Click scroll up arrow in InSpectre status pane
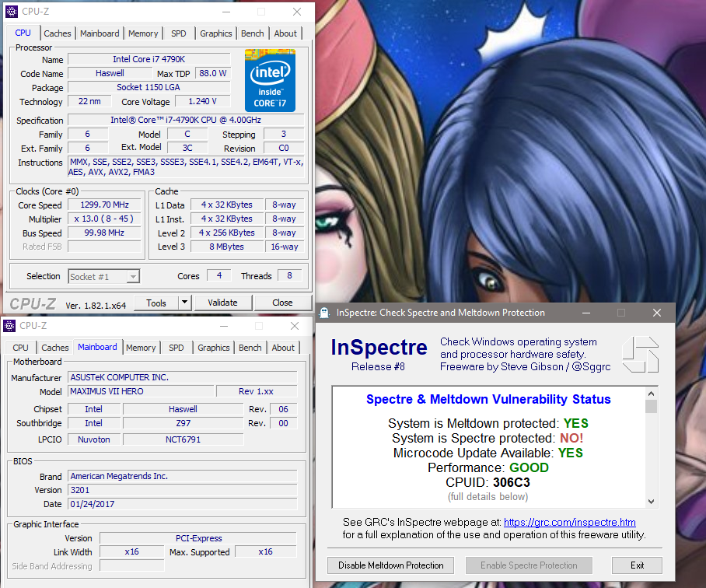Screen dimensions: 706x588 point(651,394)
